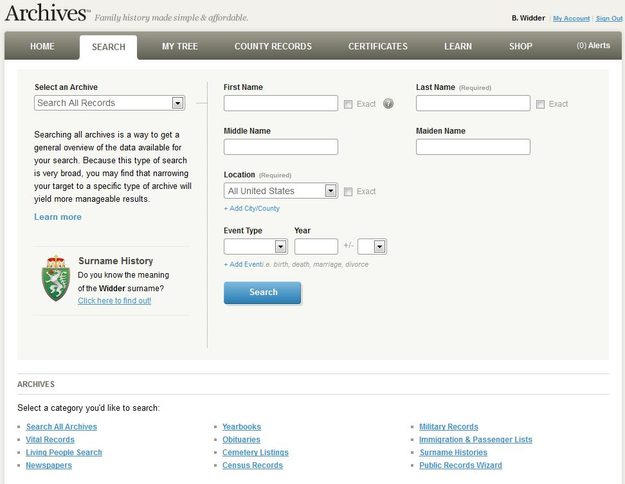Select the SEARCH tab
Viewport: 625px width, 484px height.
click(108, 47)
